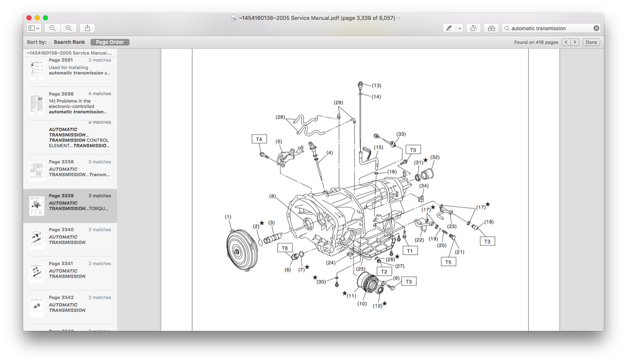Click the PDF document icon in title bar
The image size is (627, 364).
pyautogui.click(x=234, y=18)
